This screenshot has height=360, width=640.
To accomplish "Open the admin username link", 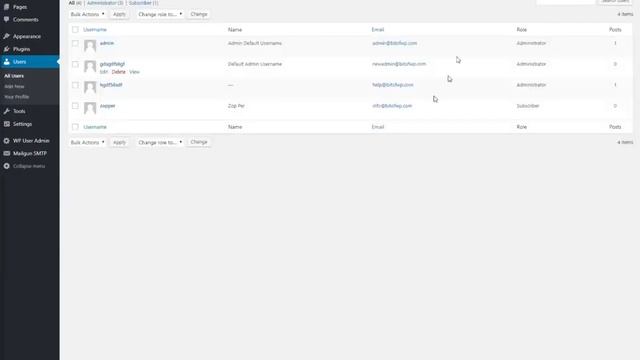I will (107, 43).
